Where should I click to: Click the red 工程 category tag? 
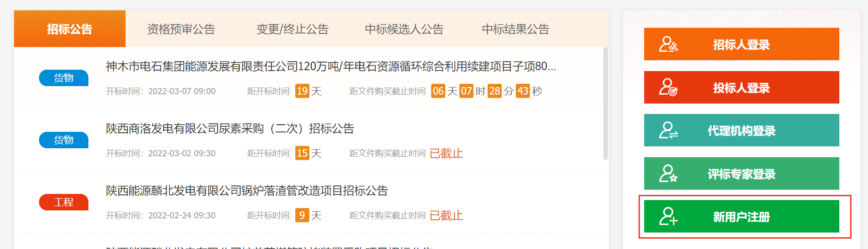click(x=63, y=202)
